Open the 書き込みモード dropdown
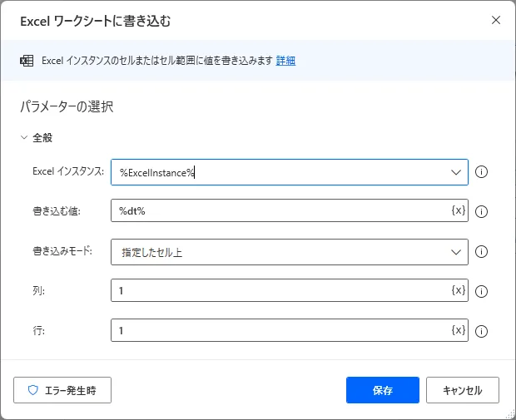The width and height of the screenshot is (516, 420). (456, 251)
